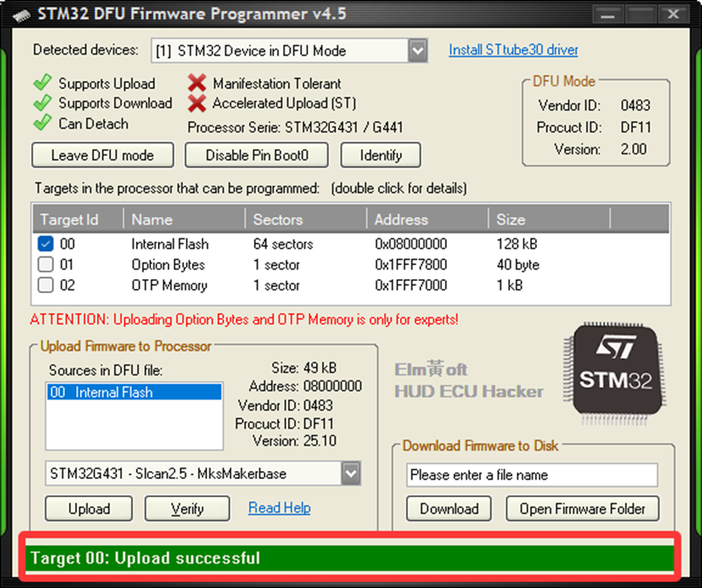Click the Disable Pin Boot0 button
The width and height of the screenshot is (702, 588).
(257, 155)
